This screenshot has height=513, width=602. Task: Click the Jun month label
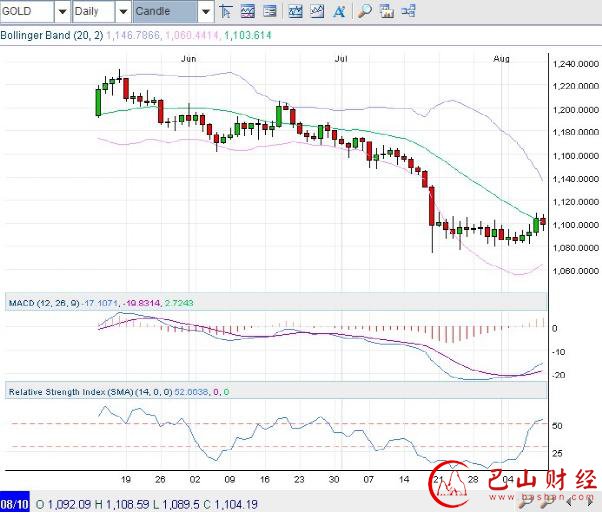(189, 59)
